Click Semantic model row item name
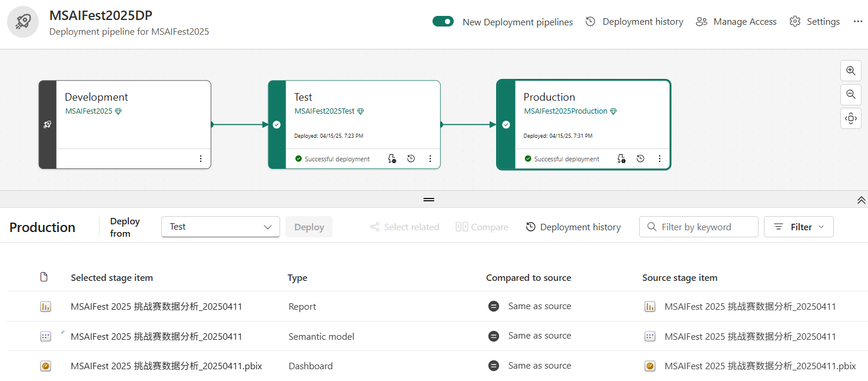This screenshot has width=868, height=381. coord(157,336)
